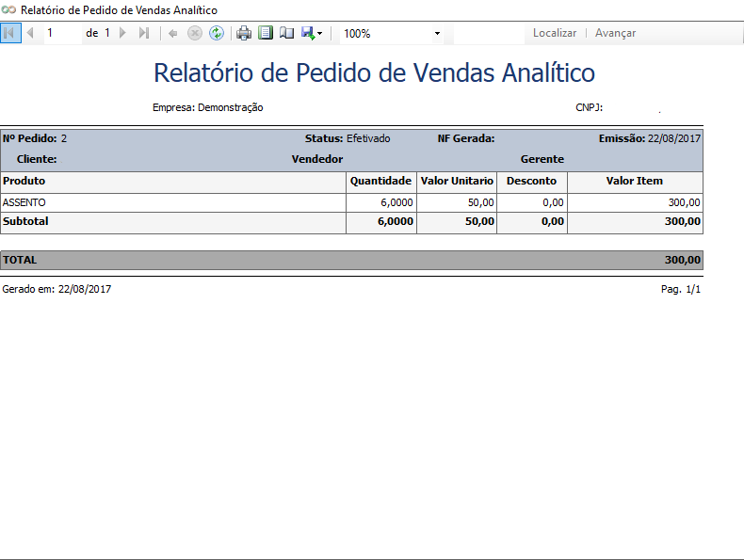744x560 pixels.
Task: Click the TOTAL row label
Action: tap(20, 260)
